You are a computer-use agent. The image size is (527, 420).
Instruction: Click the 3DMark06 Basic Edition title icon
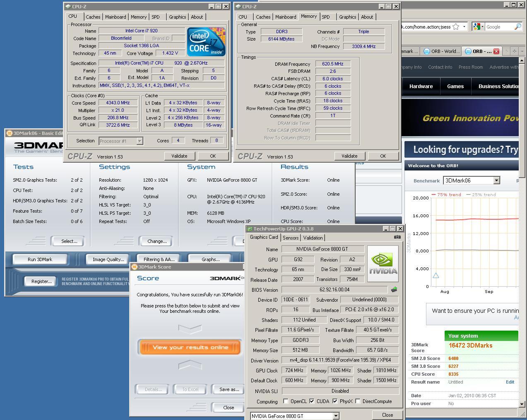tap(9, 133)
